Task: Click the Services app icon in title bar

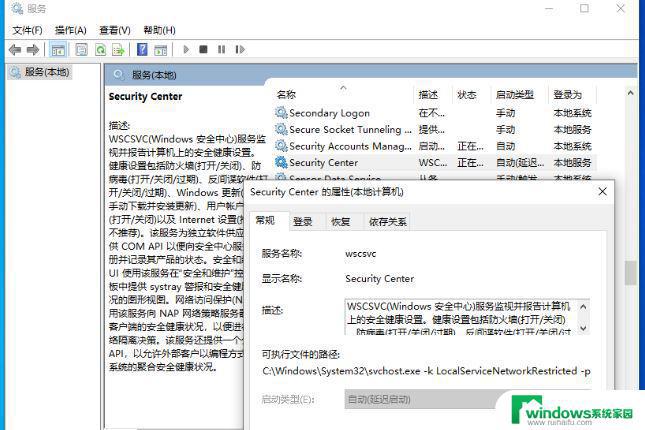Action: point(17,8)
